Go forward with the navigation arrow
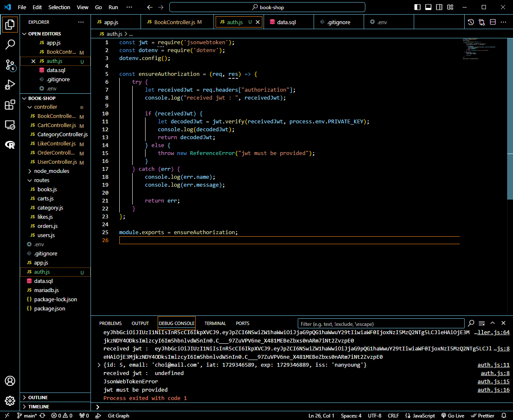This screenshot has height=420, width=513. click(161, 7)
